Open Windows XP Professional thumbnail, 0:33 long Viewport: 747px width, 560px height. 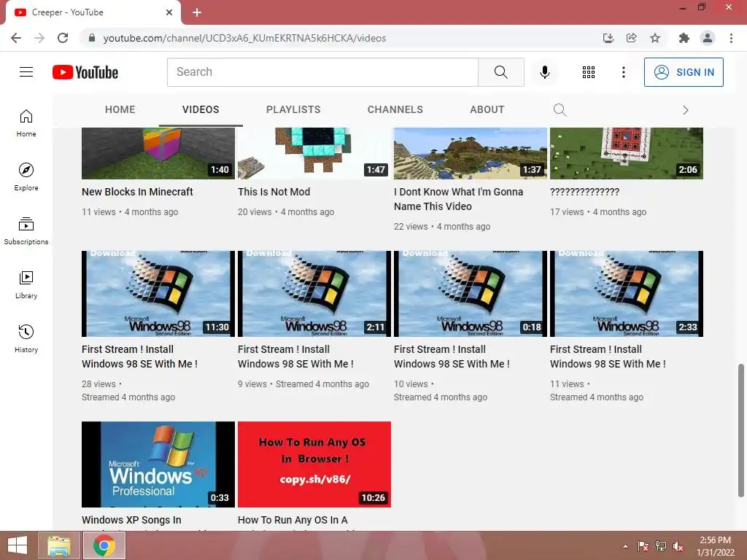pyautogui.click(x=158, y=464)
